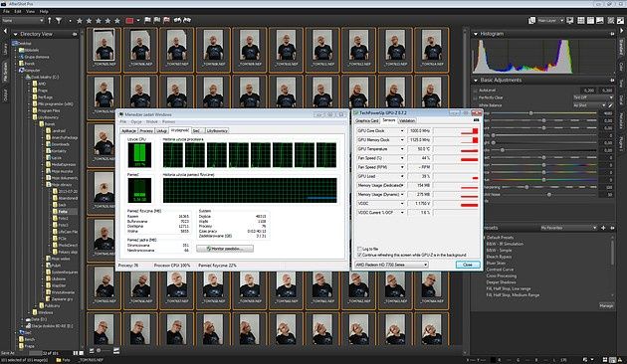Click the plus icon to add preset
The image size is (627, 364).
(604, 228)
